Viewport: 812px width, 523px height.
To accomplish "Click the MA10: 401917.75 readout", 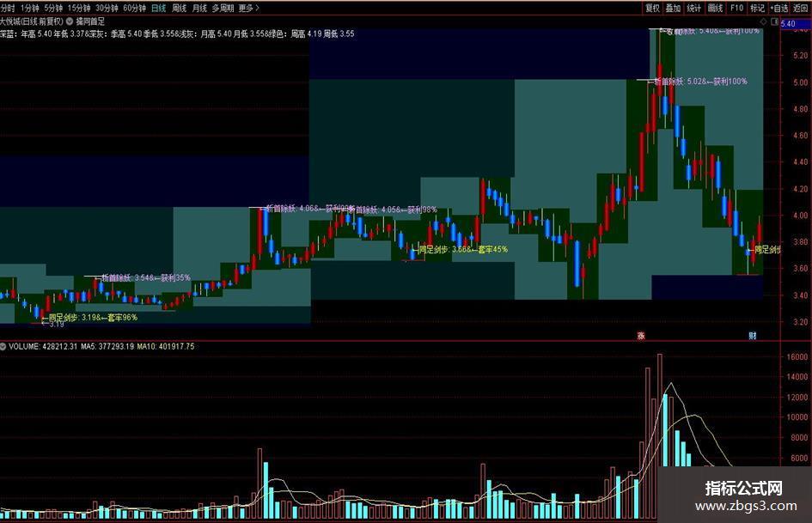I will pos(166,346).
